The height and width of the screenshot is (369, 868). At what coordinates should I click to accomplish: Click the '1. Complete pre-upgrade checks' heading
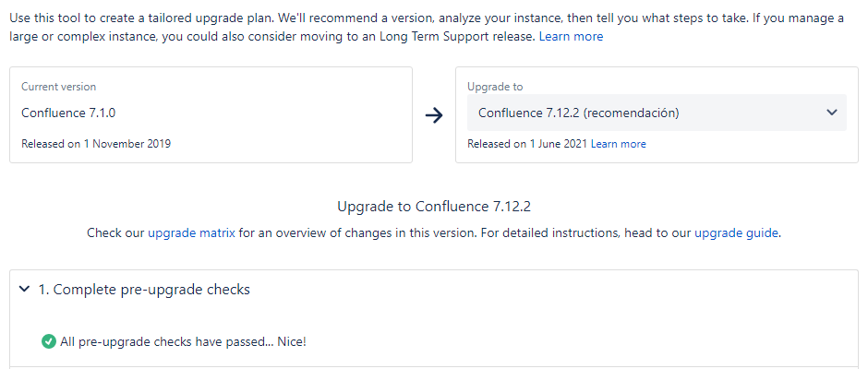pyautogui.click(x=144, y=290)
